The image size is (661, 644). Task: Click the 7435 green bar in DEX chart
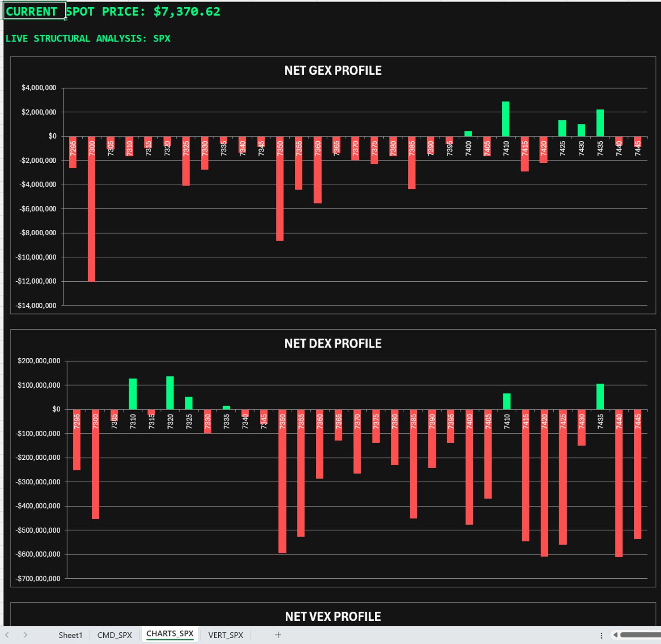pos(600,397)
